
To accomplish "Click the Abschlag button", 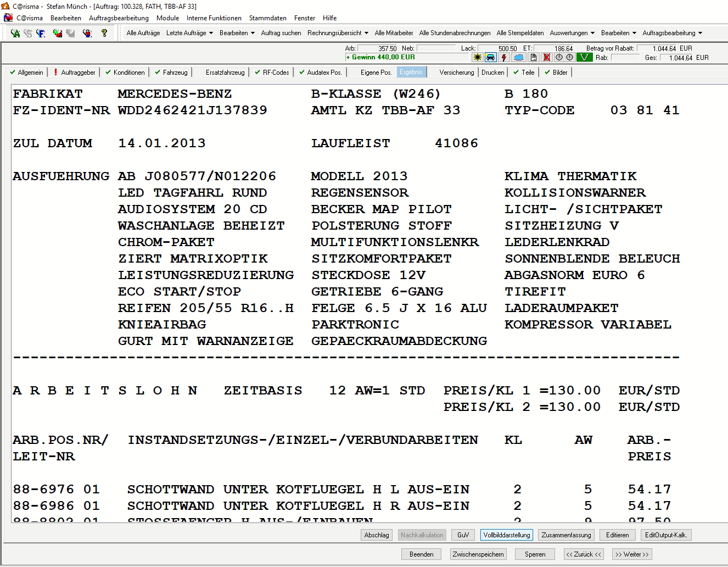I will coord(377,535).
